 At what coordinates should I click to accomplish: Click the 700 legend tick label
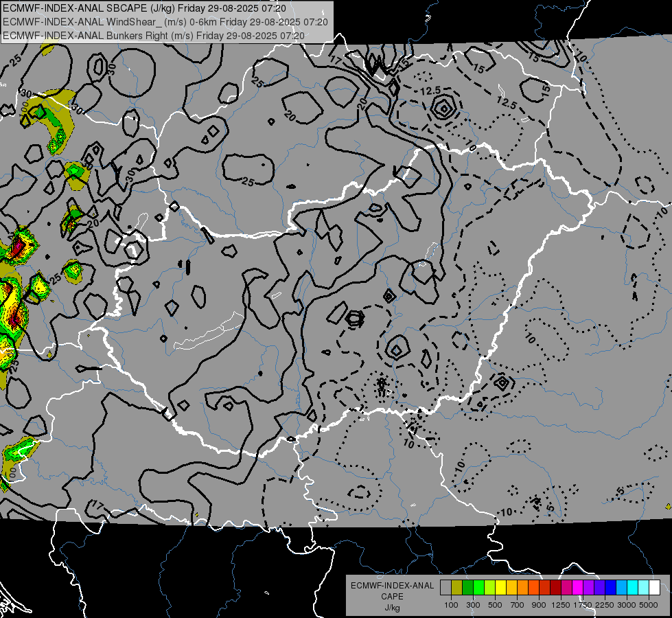517,605
